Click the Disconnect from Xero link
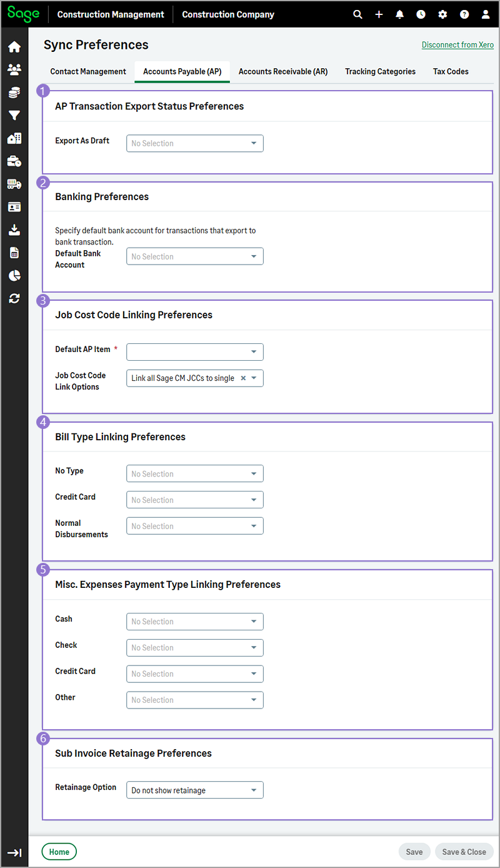The width and height of the screenshot is (500, 868). coord(457,44)
